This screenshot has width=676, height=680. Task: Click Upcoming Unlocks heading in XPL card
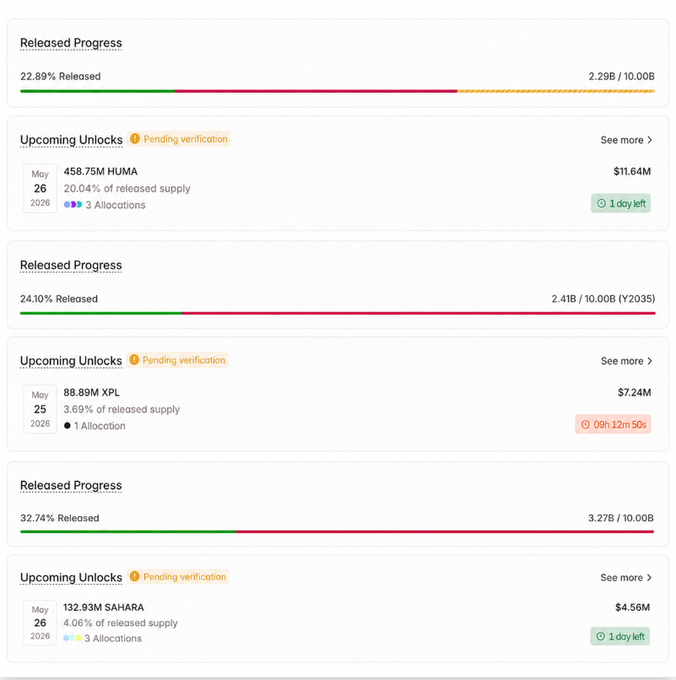point(71,361)
